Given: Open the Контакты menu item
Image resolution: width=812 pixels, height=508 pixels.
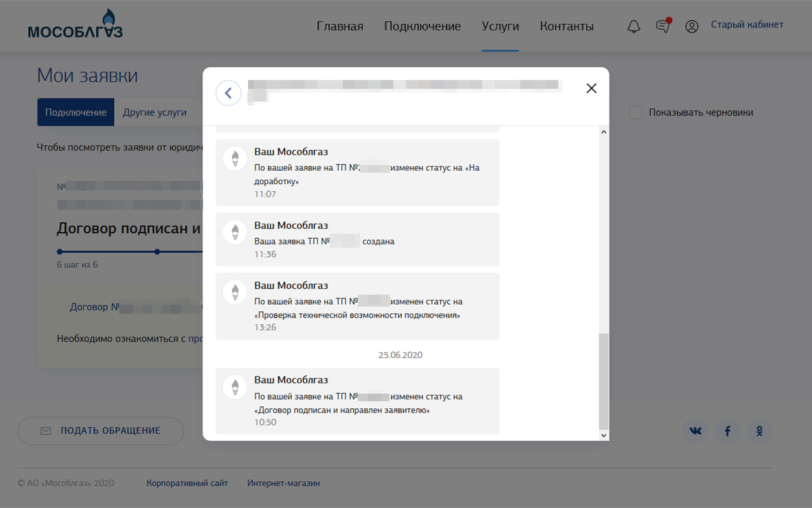Looking at the screenshot, I should [x=566, y=26].
